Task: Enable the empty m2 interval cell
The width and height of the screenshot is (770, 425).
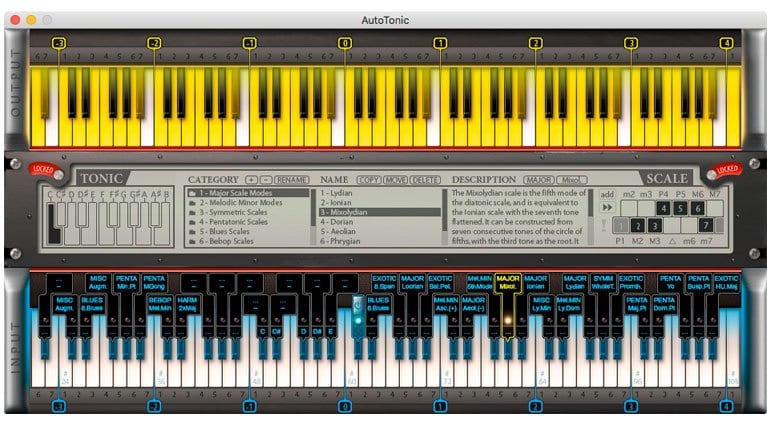Action: tap(629, 208)
